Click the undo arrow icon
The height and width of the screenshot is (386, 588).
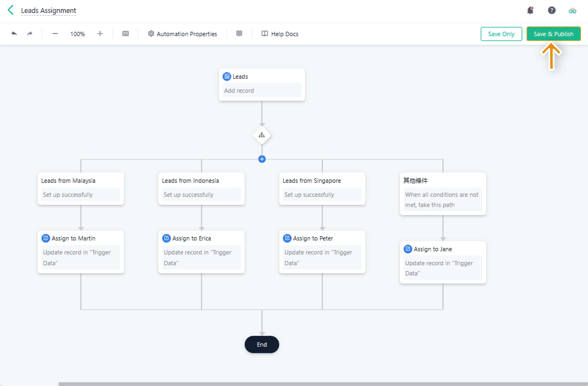click(x=14, y=34)
